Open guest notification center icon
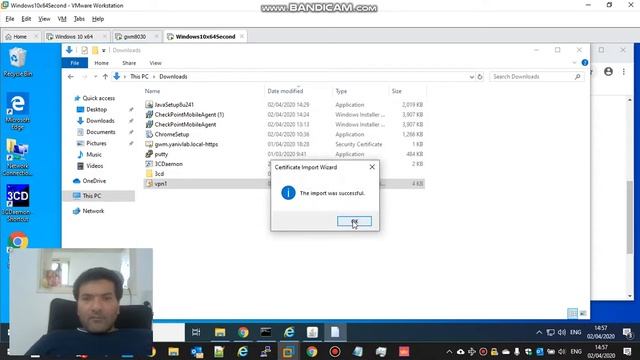Screen dimensions: 640x360 coord(627,333)
